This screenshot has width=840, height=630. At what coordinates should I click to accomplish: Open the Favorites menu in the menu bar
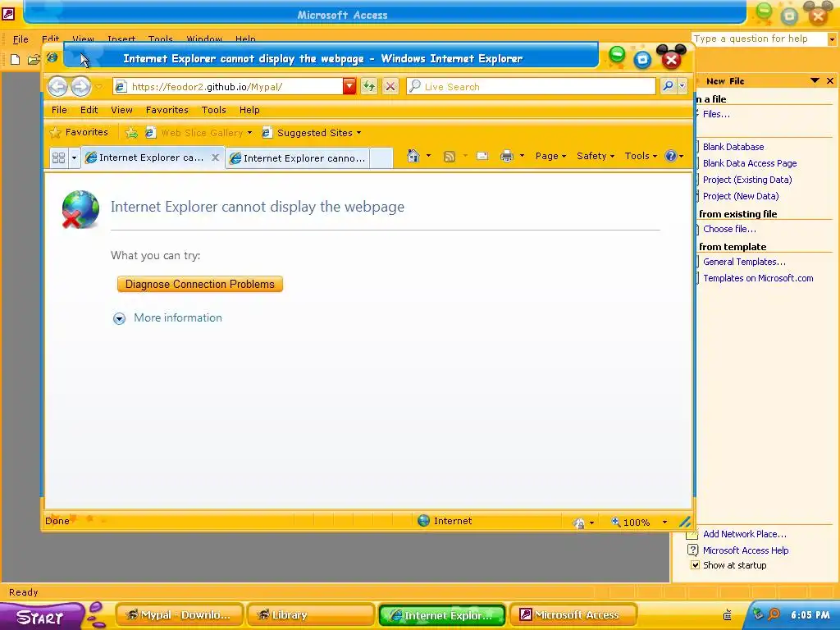click(x=167, y=110)
